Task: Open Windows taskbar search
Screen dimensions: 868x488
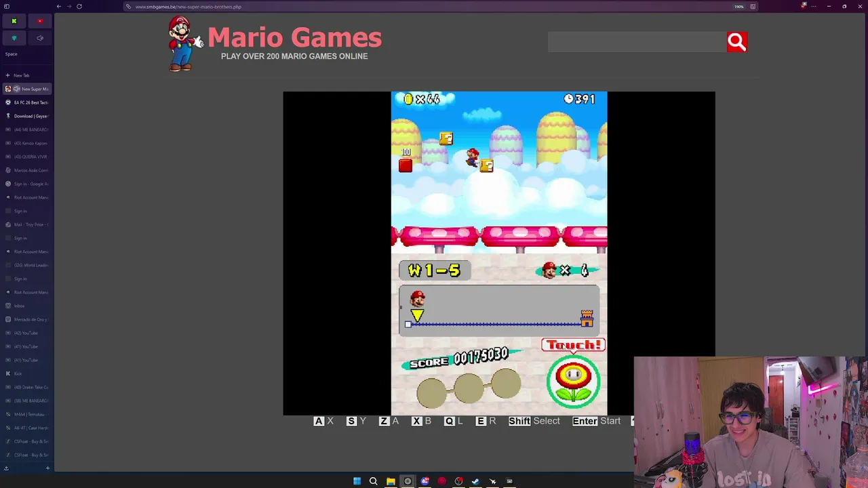Action: click(374, 481)
